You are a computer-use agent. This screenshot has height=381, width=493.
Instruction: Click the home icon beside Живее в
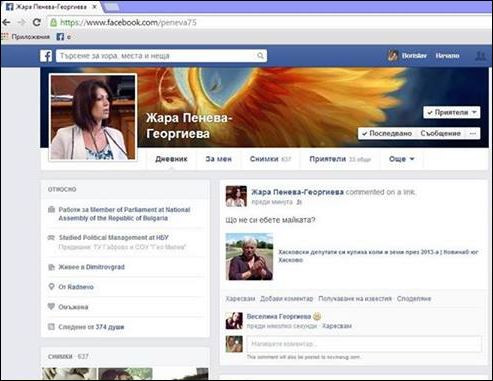coord(51,267)
